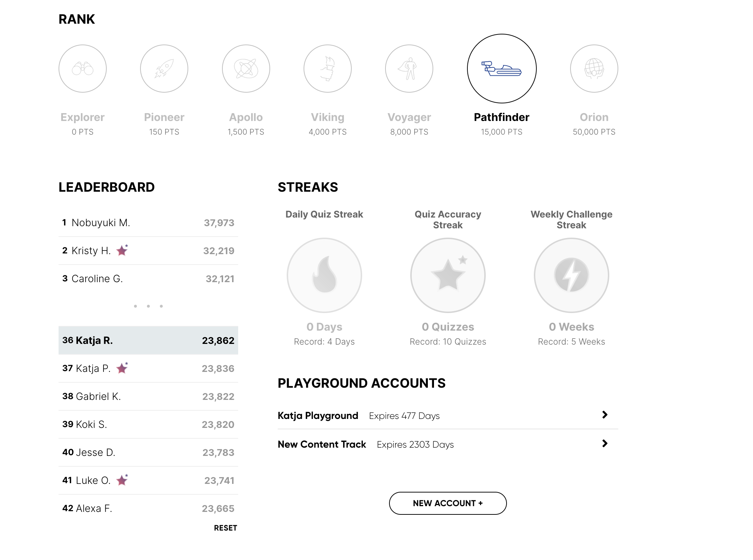This screenshot has width=753, height=560.
Task: Select the Jesse D. leaderboard row
Action: [148, 453]
